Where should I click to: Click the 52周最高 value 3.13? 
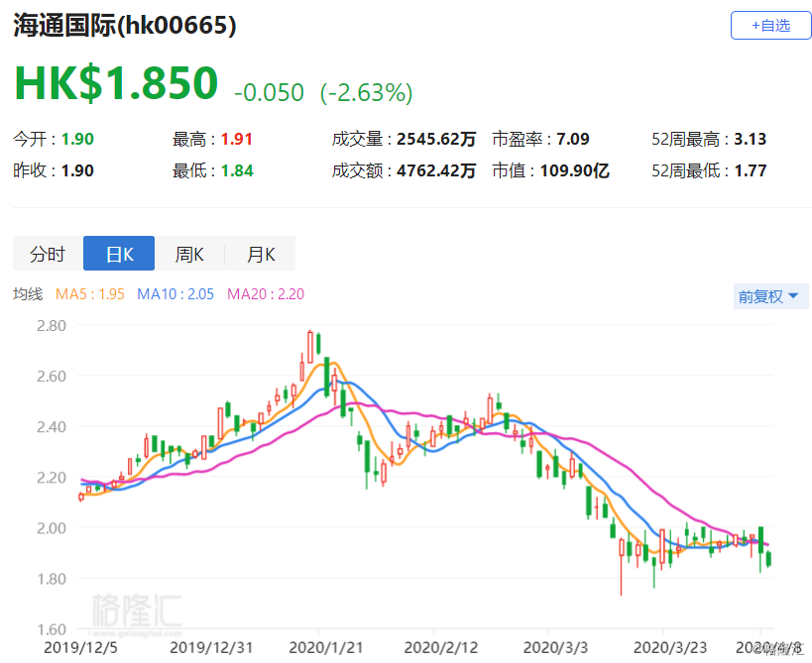point(751,139)
